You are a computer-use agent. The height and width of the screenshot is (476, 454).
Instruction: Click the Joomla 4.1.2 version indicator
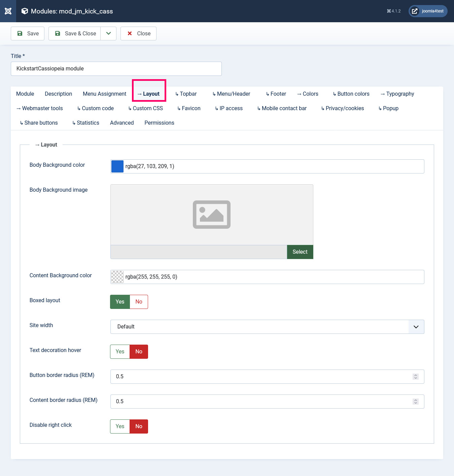[x=394, y=11]
